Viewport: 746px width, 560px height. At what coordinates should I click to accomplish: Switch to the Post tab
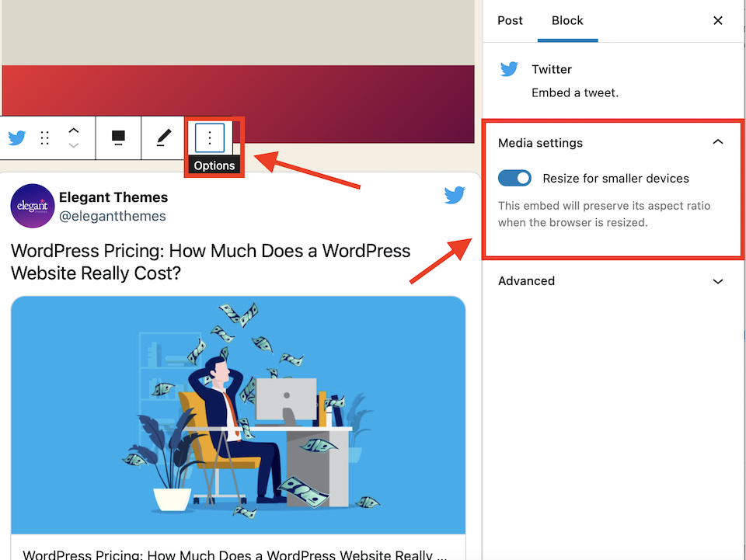pyautogui.click(x=510, y=20)
